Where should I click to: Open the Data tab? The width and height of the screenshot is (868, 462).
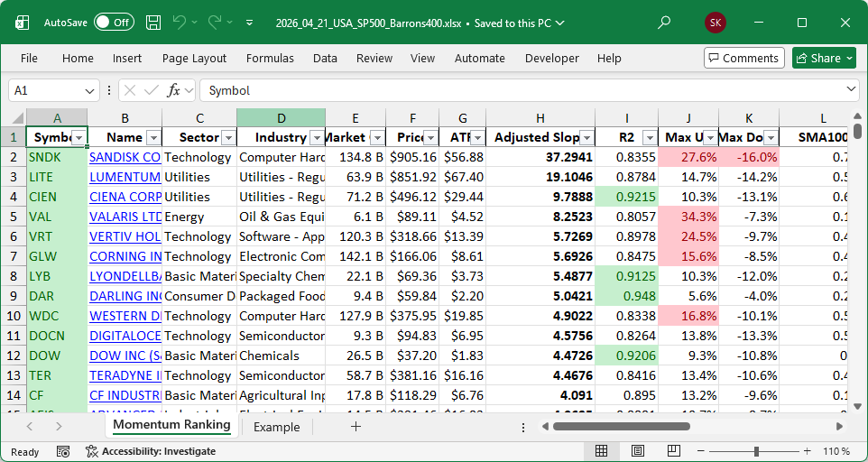point(325,58)
